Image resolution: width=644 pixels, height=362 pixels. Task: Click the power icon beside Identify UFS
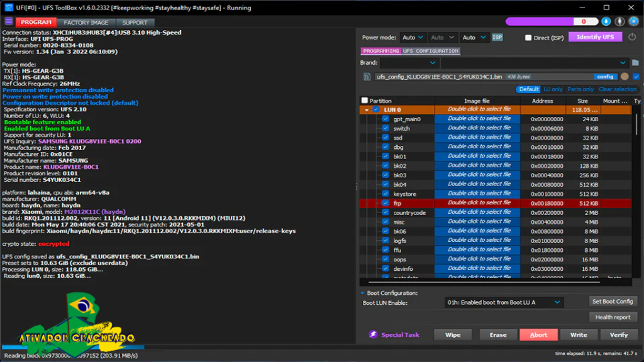point(631,37)
